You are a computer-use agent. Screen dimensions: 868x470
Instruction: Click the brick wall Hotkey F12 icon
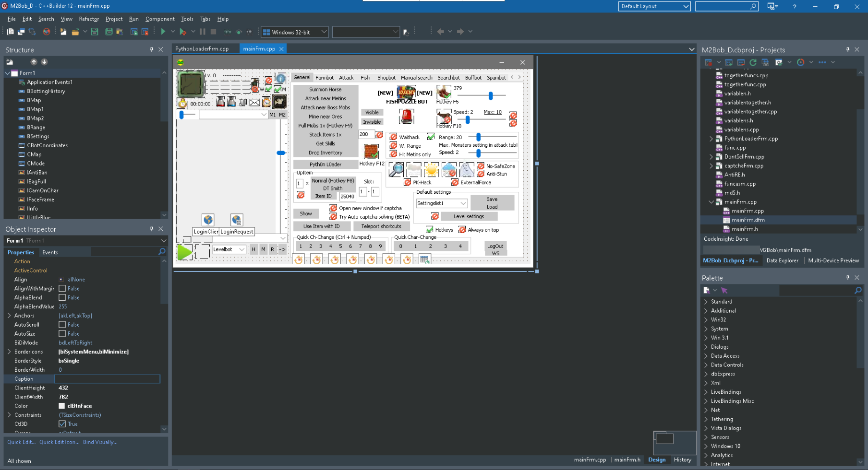tap(371, 152)
